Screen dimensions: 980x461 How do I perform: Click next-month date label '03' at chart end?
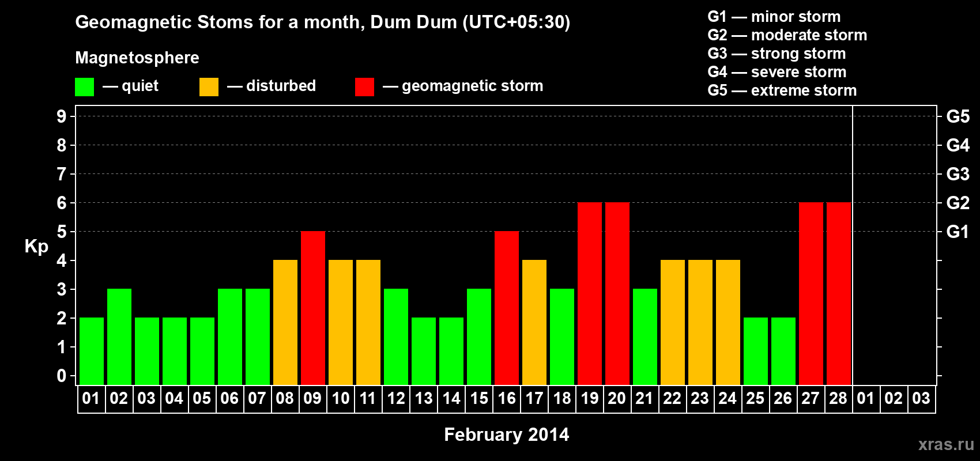pyautogui.click(x=921, y=399)
